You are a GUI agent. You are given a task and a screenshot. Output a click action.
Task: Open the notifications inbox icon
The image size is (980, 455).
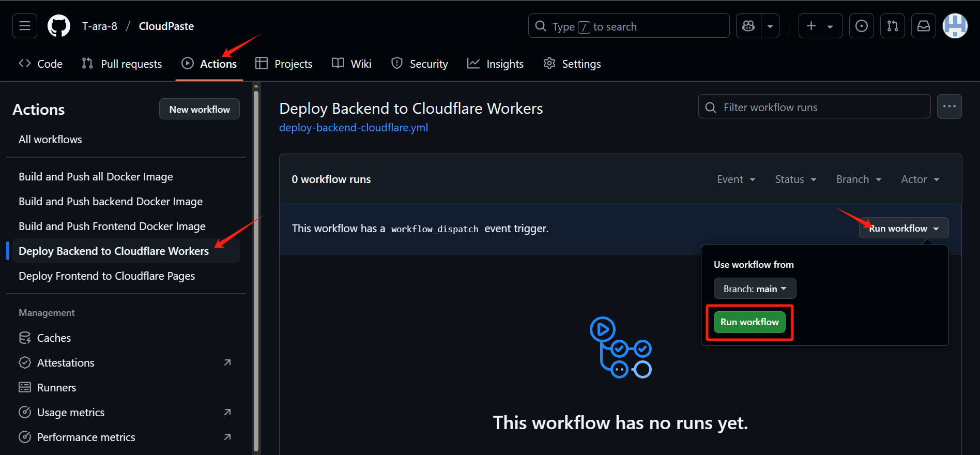tap(924, 26)
